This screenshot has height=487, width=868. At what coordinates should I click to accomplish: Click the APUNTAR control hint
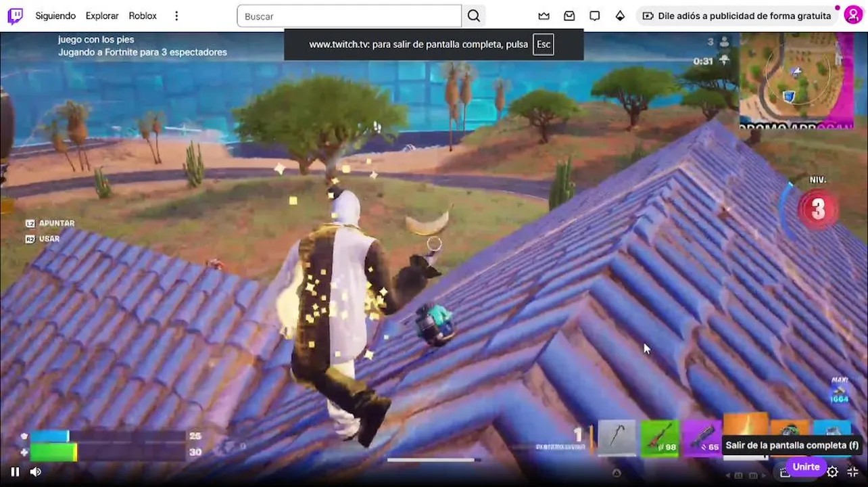[x=51, y=223]
